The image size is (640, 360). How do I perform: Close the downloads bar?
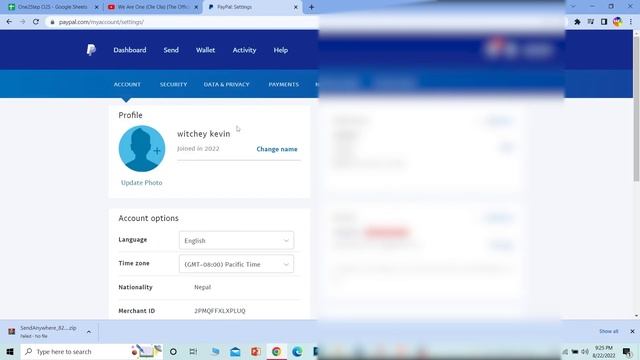[632, 331]
